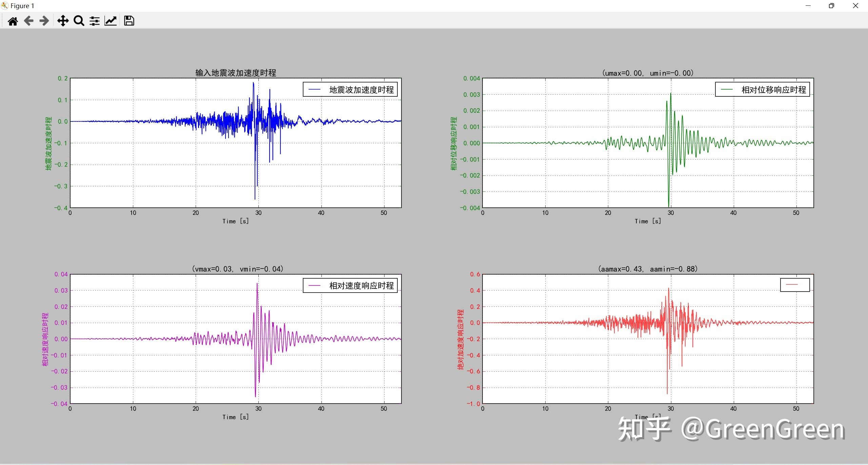Click the y-axis label 相对速度响应时程
Image resolution: width=868 pixels, height=465 pixels.
pos(45,339)
